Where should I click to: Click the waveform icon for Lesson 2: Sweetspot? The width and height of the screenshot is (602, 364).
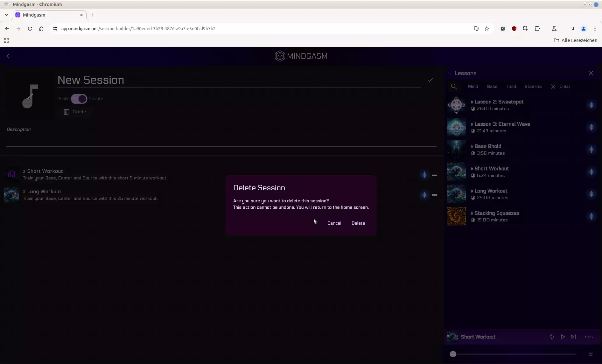(x=591, y=105)
